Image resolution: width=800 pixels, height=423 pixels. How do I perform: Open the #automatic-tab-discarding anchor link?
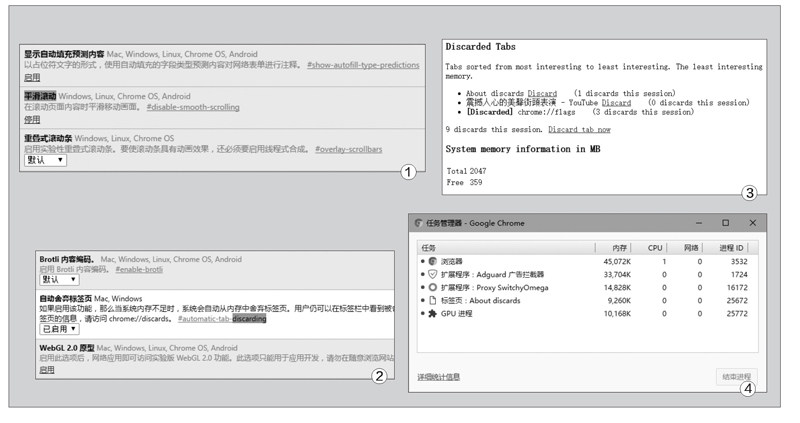(x=222, y=319)
